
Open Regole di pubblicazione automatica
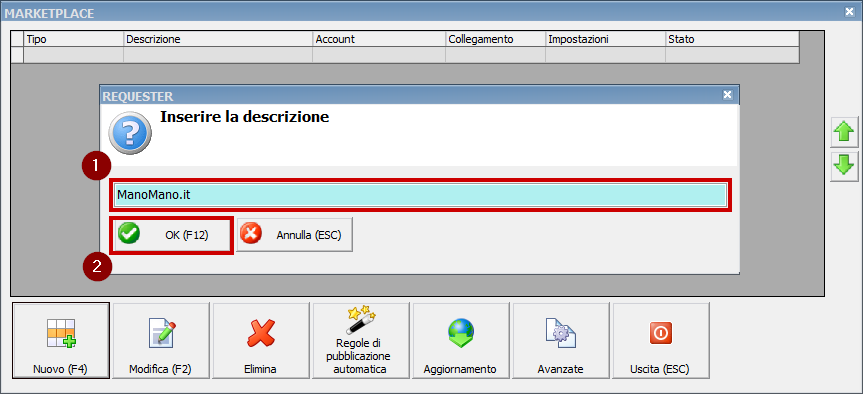click(361, 340)
